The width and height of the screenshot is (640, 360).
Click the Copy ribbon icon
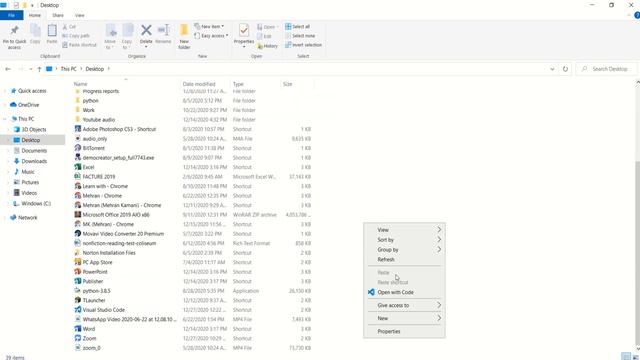(x=35, y=31)
